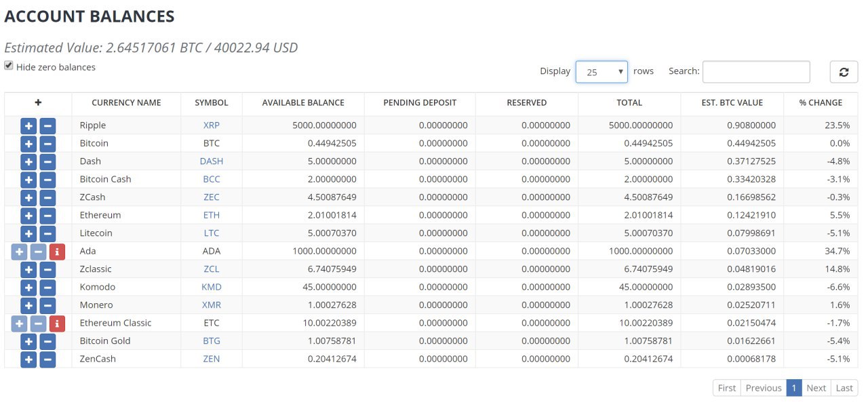This screenshot has width=868, height=411.
Task: Click the minus icon for Zclassic
Action: coord(47,269)
